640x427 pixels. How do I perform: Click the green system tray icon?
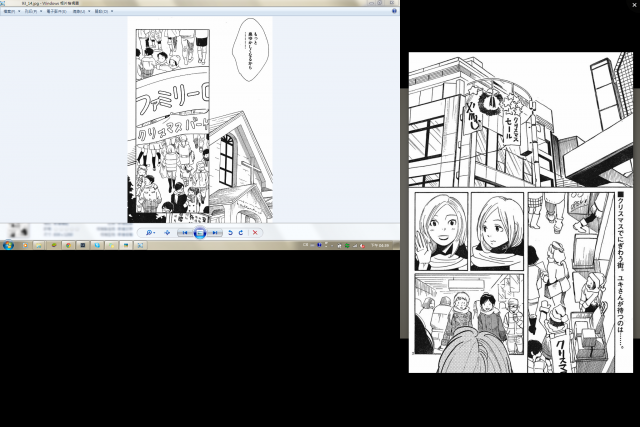[347, 245]
